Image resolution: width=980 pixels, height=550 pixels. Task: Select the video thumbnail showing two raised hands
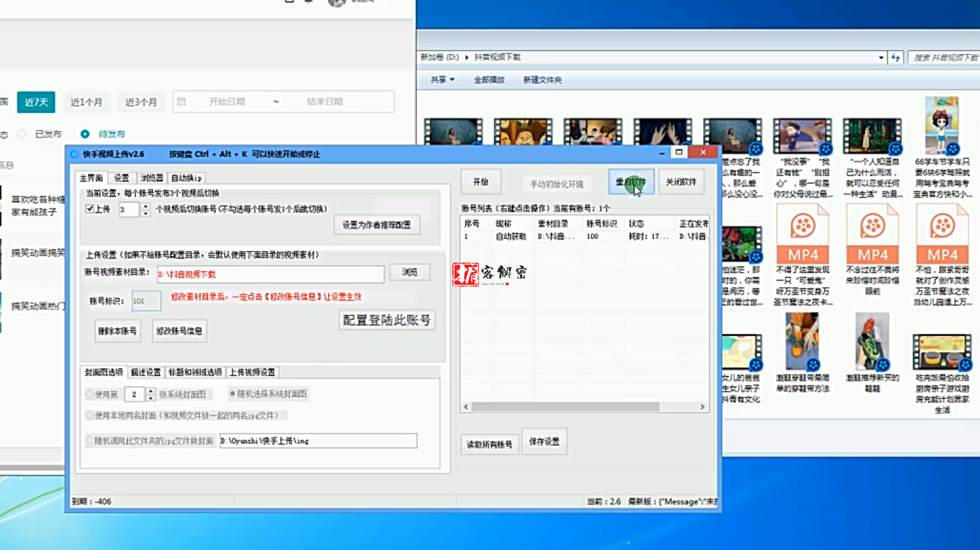coord(663,133)
